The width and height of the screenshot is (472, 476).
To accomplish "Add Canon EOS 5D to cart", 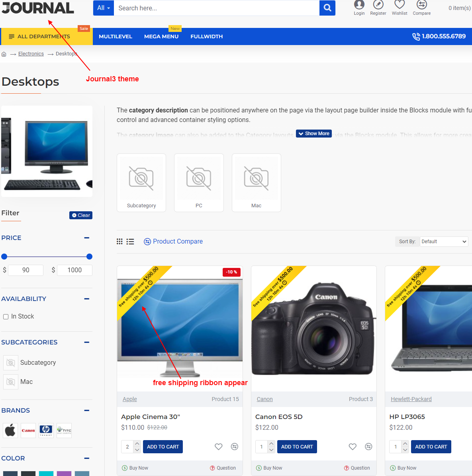I will point(297,446).
